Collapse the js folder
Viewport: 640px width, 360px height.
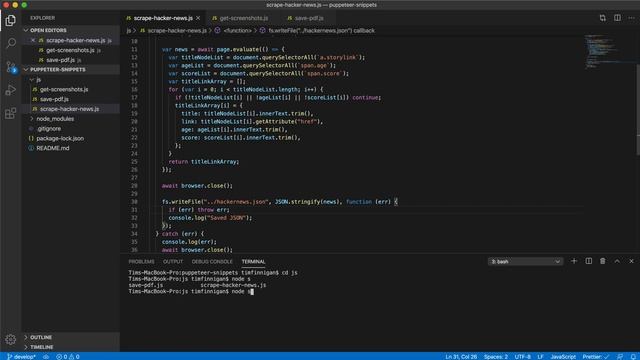[x=71, y=80]
